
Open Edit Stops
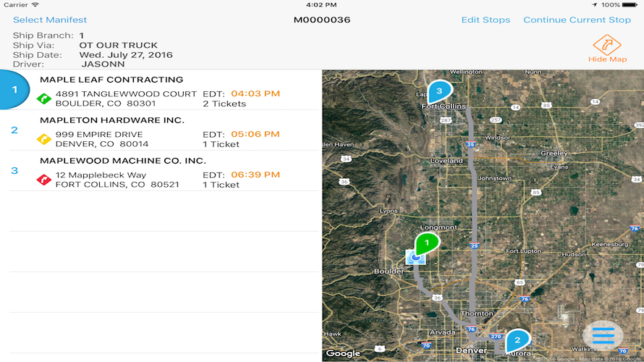coord(486,20)
